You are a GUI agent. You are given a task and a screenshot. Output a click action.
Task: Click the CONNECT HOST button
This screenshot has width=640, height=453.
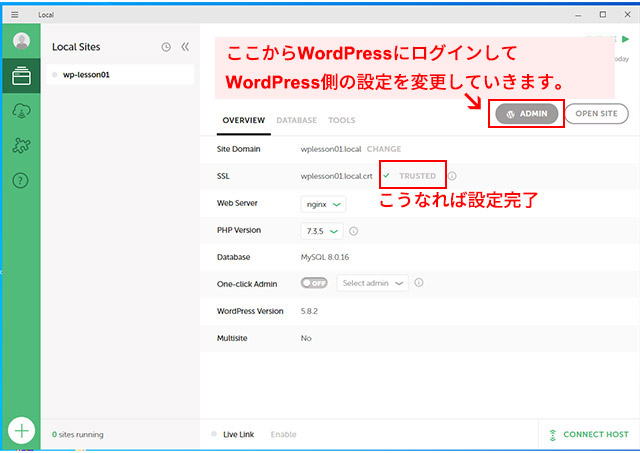pos(589,434)
